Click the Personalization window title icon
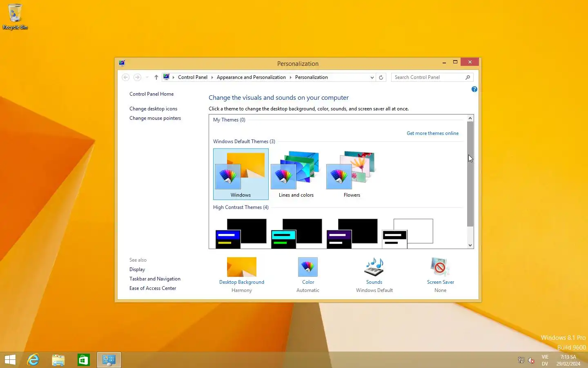The height and width of the screenshot is (368, 588). (122, 63)
